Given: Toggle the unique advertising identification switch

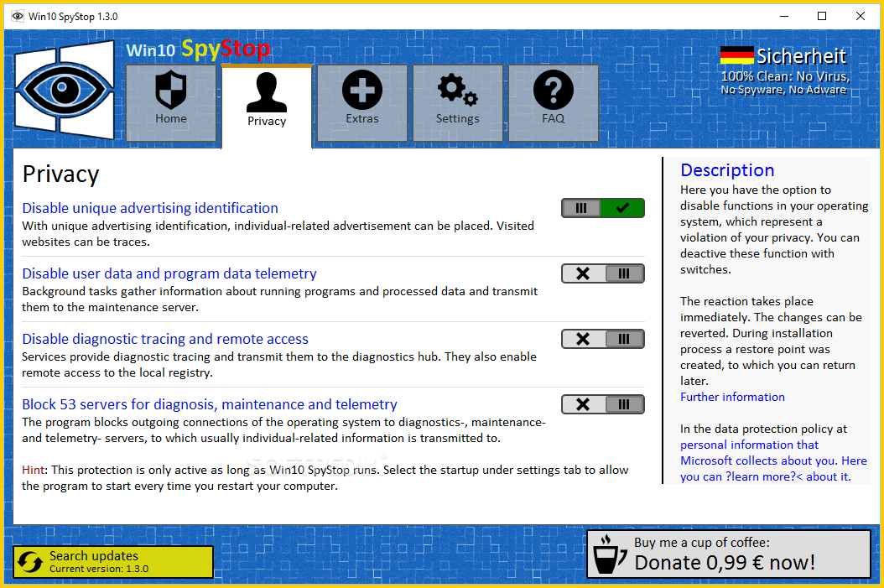Looking at the screenshot, I should click(x=603, y=208).
